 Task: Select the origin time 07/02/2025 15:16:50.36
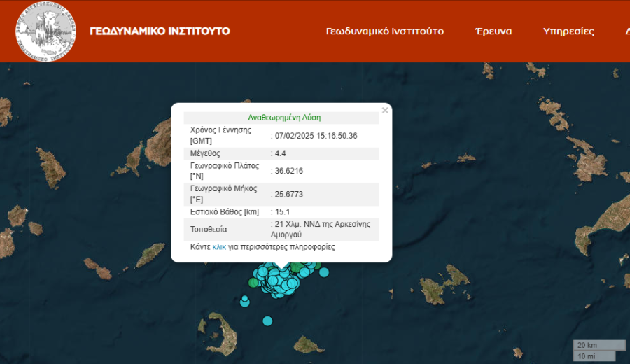316,136
